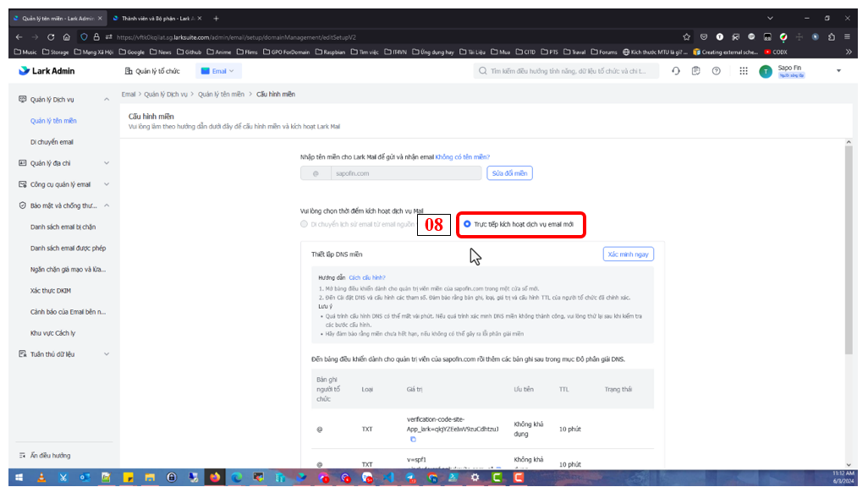Click the Sapo Fin user avatar

click(x=766, y=71)
